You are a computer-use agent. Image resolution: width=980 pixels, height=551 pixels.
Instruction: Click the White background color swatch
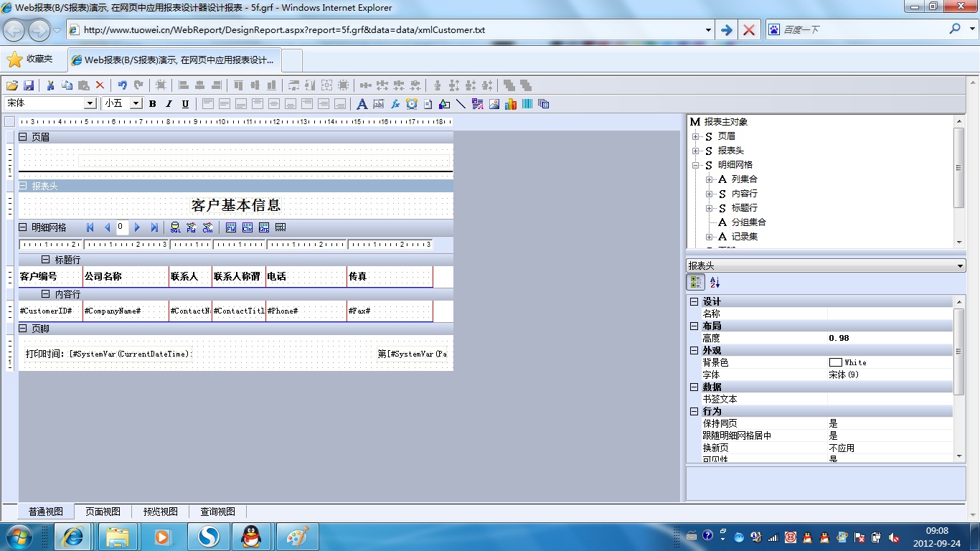pyautogui.click(x=835, y=362)
